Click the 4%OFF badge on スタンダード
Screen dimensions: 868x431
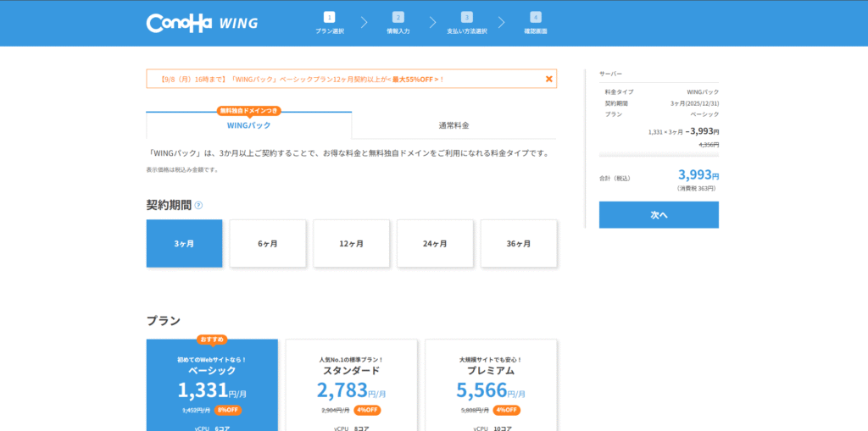368,410
